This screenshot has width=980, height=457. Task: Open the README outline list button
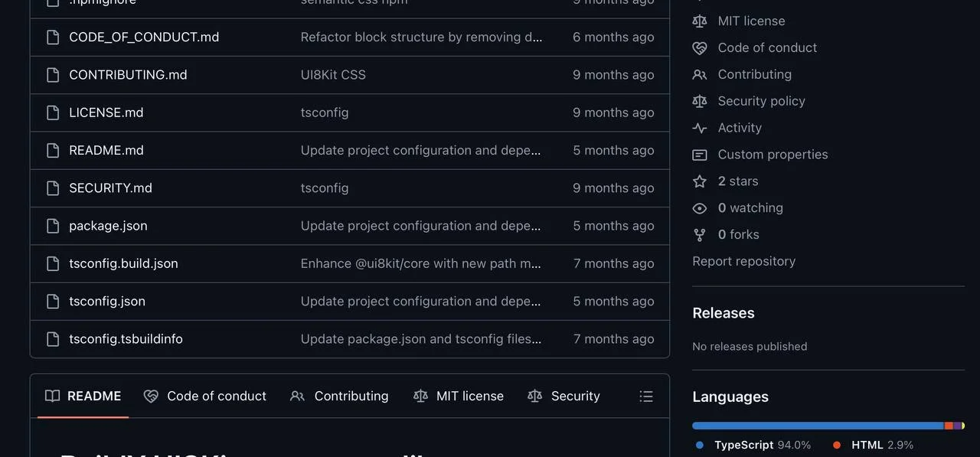tap(646, 396)
